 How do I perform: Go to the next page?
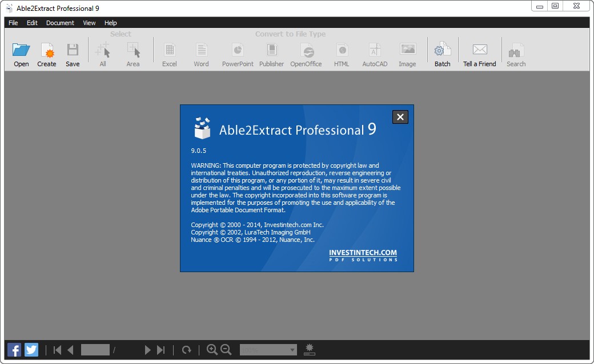click(148, 350)
